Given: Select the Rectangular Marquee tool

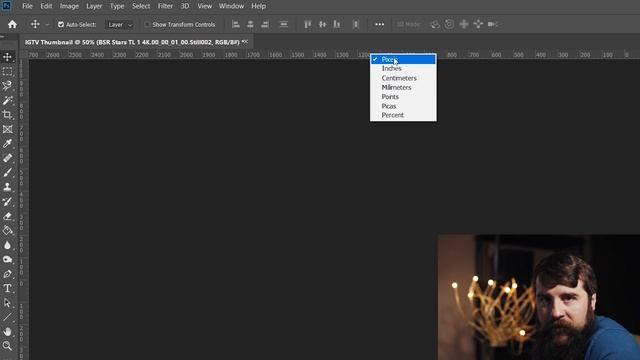Looking at the screenshot, I should coord(7,71).
